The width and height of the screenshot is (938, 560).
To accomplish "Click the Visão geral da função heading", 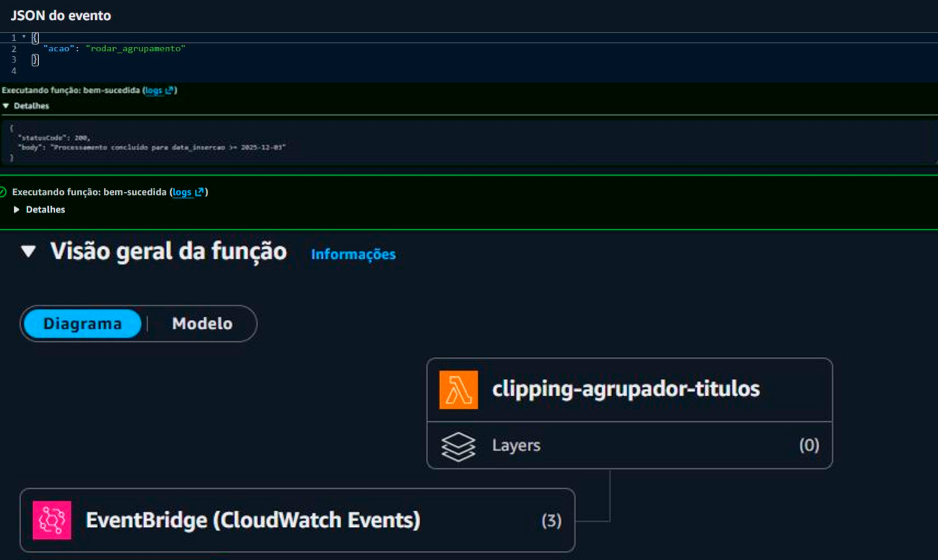I will point(169,251).
